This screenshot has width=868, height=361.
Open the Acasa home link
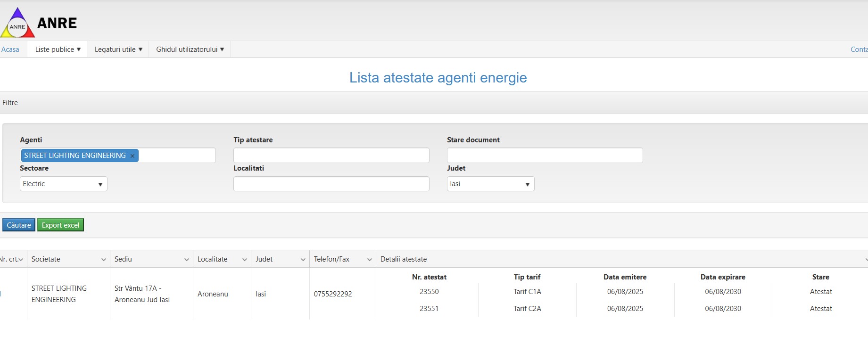tap(10, 49)
